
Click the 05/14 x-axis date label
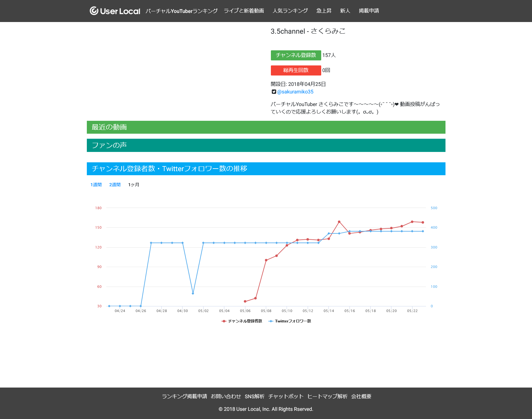point(329,311)
